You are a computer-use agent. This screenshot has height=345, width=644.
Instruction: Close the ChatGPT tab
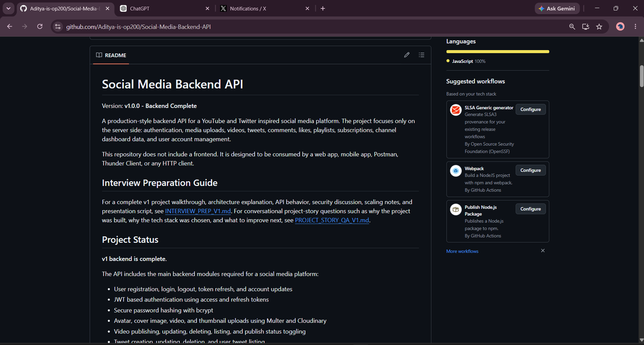tap(208, 9)
